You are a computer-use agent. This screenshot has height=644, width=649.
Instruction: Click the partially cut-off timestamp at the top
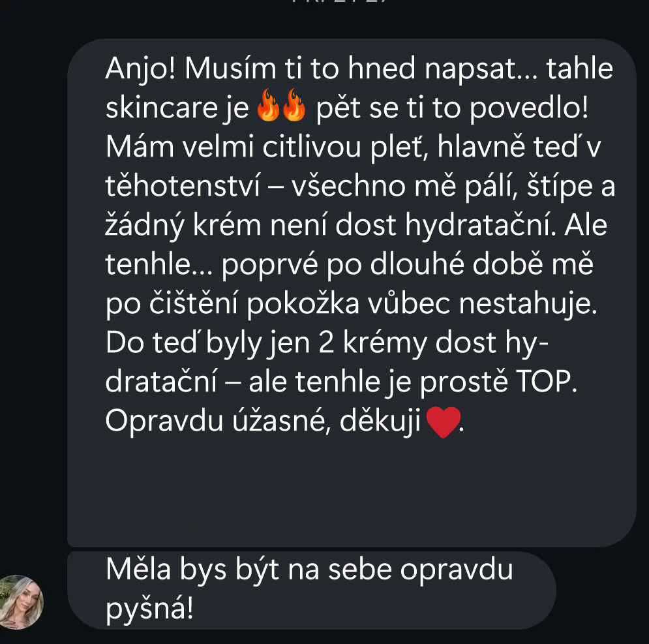339,1
